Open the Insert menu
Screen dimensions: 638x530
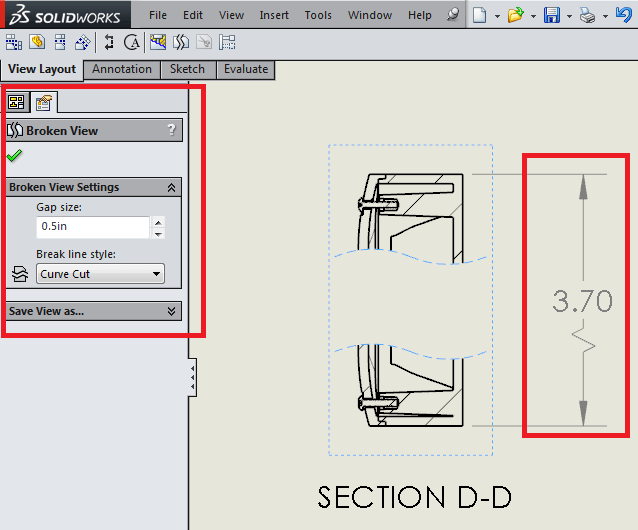pyautogui.click(x=274, y=15)
